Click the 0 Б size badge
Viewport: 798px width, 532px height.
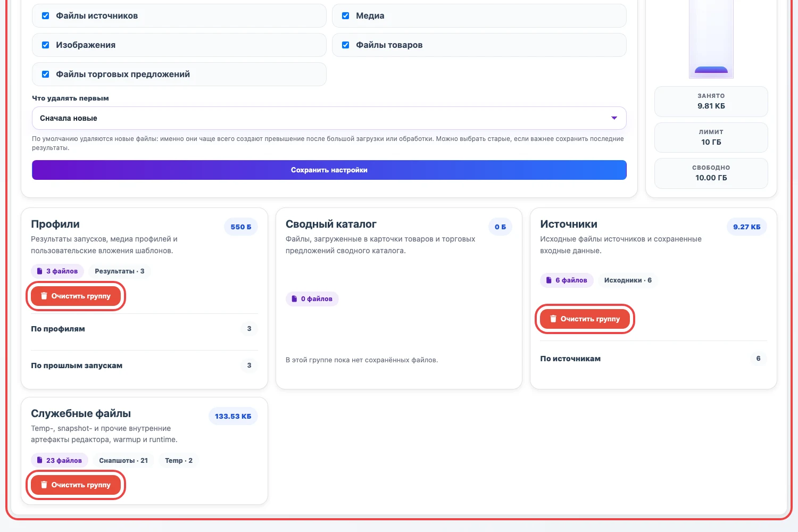tap(501, 227)
